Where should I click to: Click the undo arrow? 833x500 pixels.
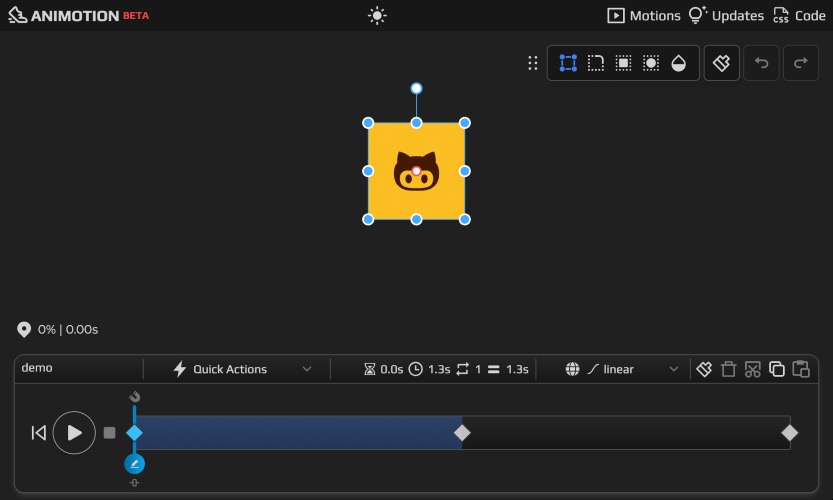(x=761, y=63)
